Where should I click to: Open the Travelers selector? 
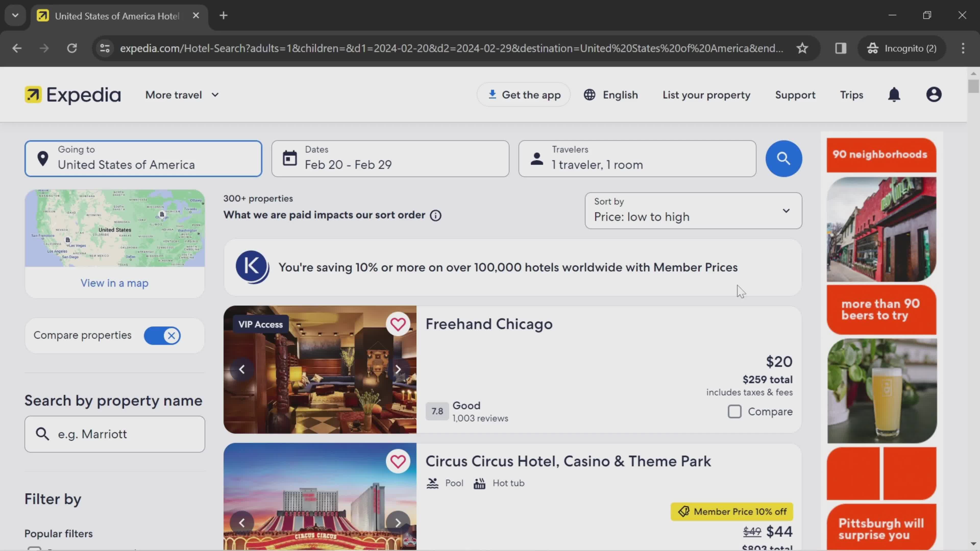pos(637,159)
